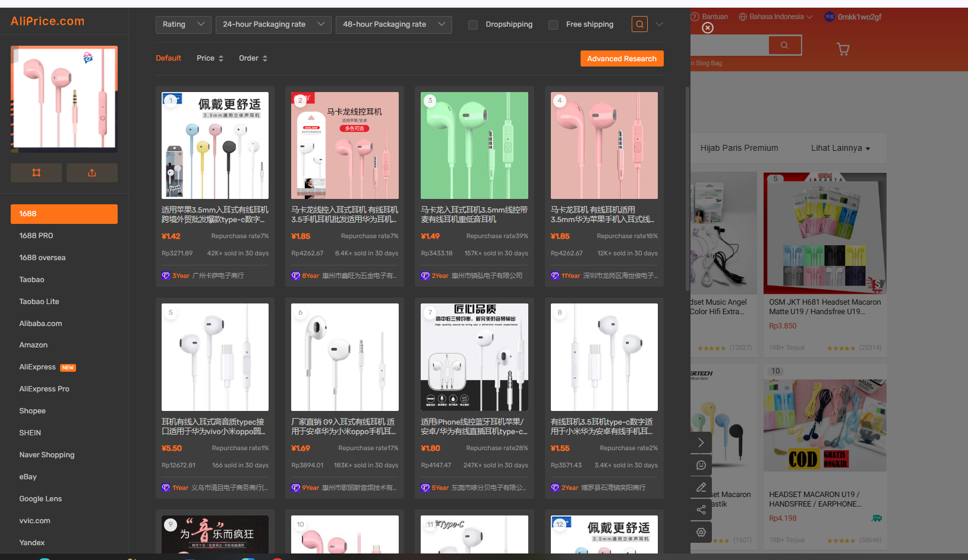Select Shopee in the sidebar
The width and height of the screenshot is (968, 560).
32,411
